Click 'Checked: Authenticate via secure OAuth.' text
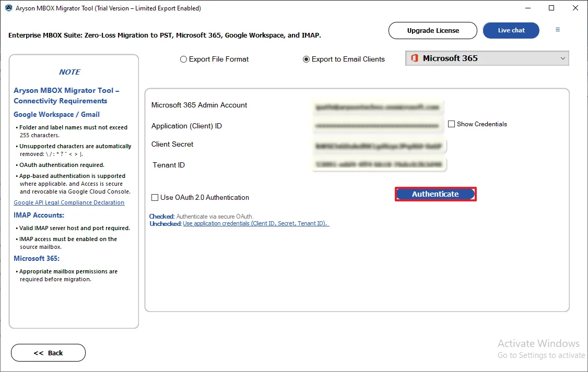588x372 pixels. coord(202,216)
